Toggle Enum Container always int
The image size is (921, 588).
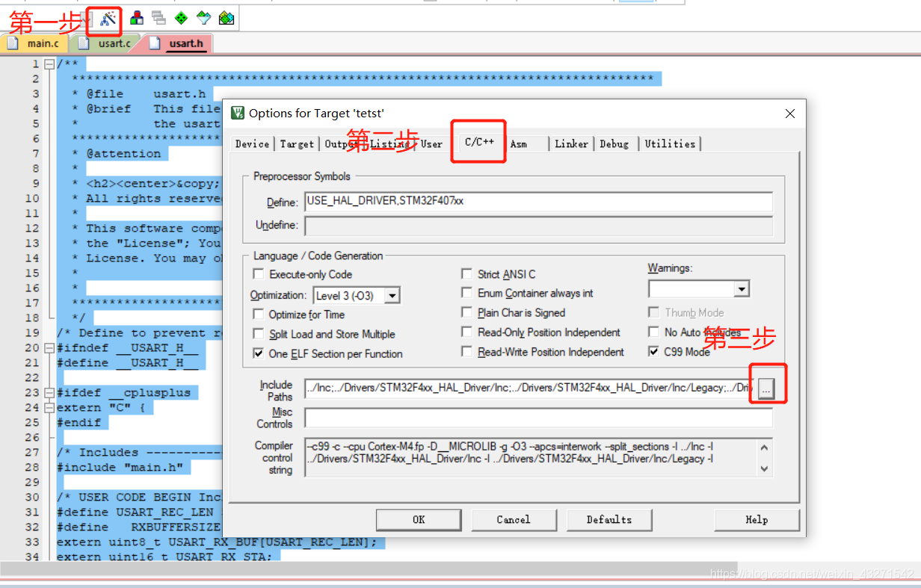coord(466,293)
